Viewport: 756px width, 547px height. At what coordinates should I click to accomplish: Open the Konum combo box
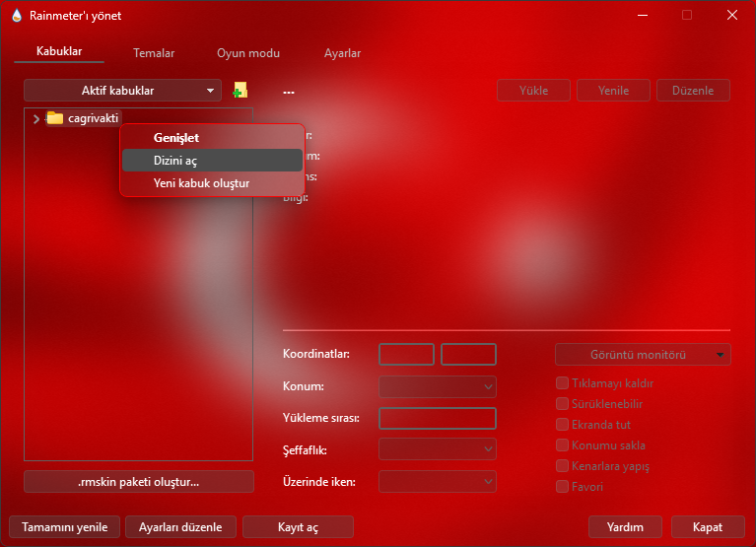[x=438, y=386]
